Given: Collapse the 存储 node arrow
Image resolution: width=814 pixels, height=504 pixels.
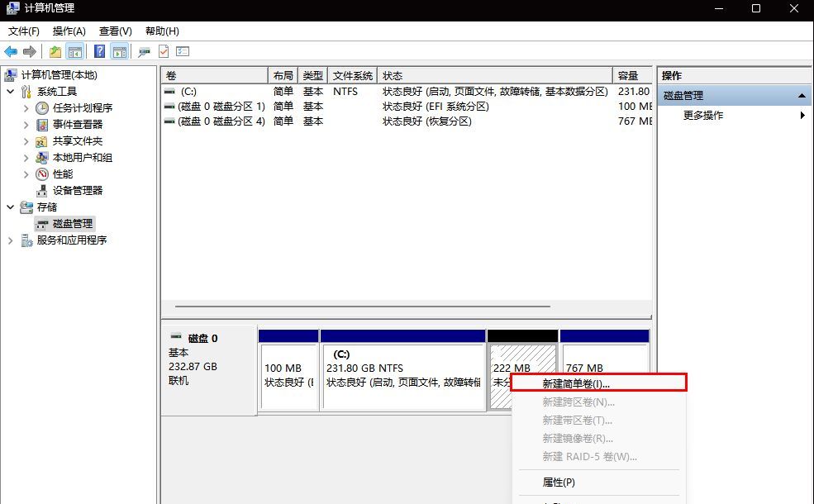Looking at the screenshot, I should pos(11,207).
